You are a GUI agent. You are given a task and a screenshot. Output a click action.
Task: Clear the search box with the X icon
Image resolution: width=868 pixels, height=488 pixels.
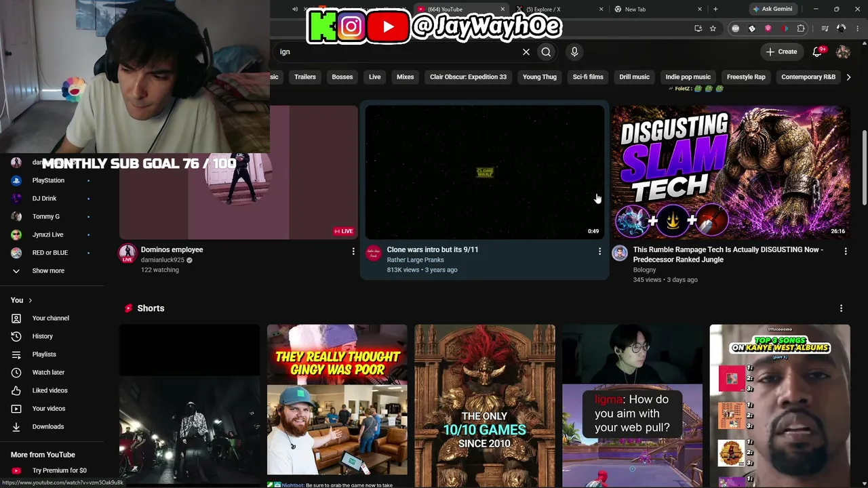pos(526,52)
